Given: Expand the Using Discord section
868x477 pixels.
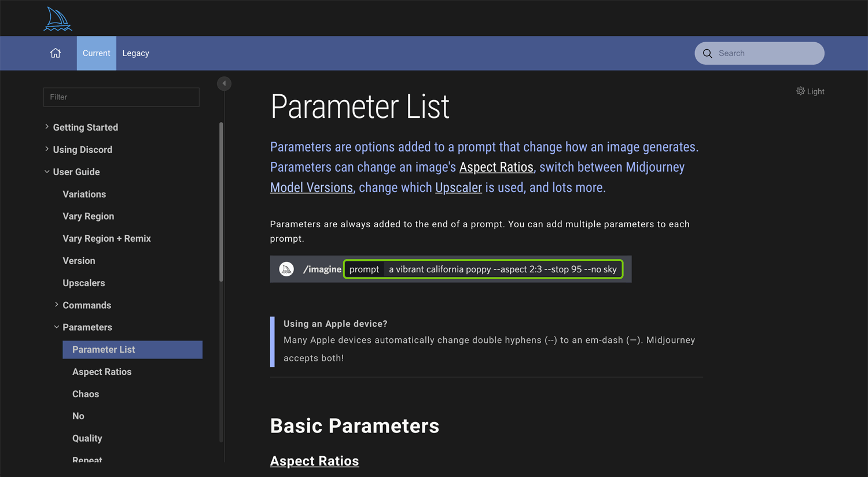Looking at the screenshot, I should click(47, 149).
